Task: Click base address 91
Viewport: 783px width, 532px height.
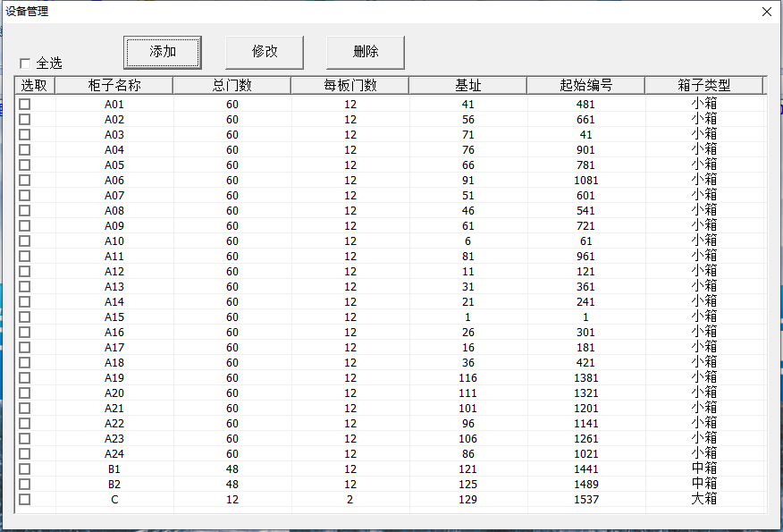Action: (x=467, y=181)
